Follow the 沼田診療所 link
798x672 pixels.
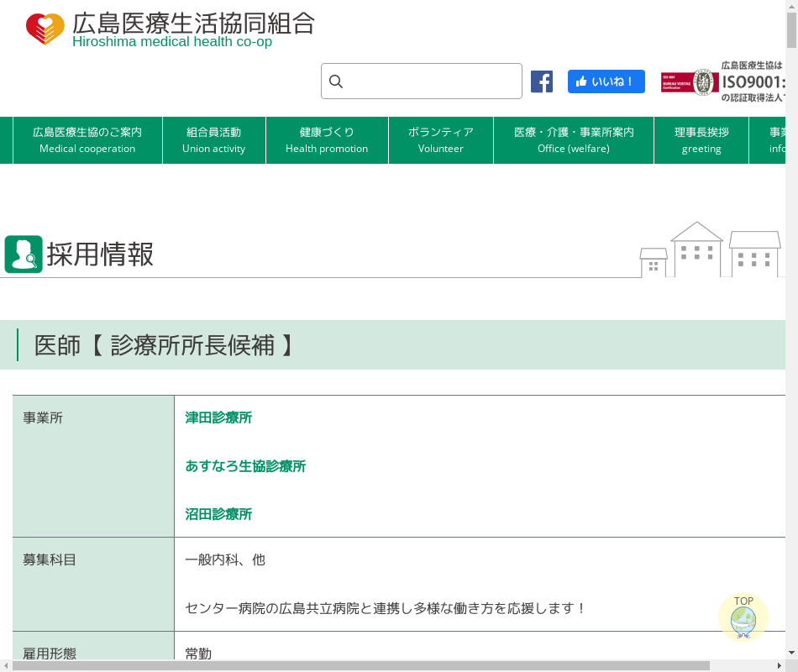pos(218,514)
